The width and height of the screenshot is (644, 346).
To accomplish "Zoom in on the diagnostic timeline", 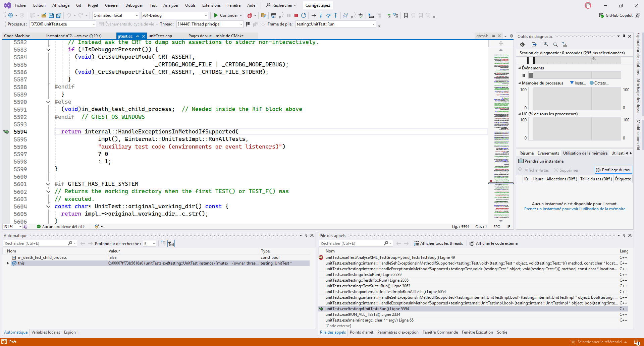I will [x=546, y=45].
